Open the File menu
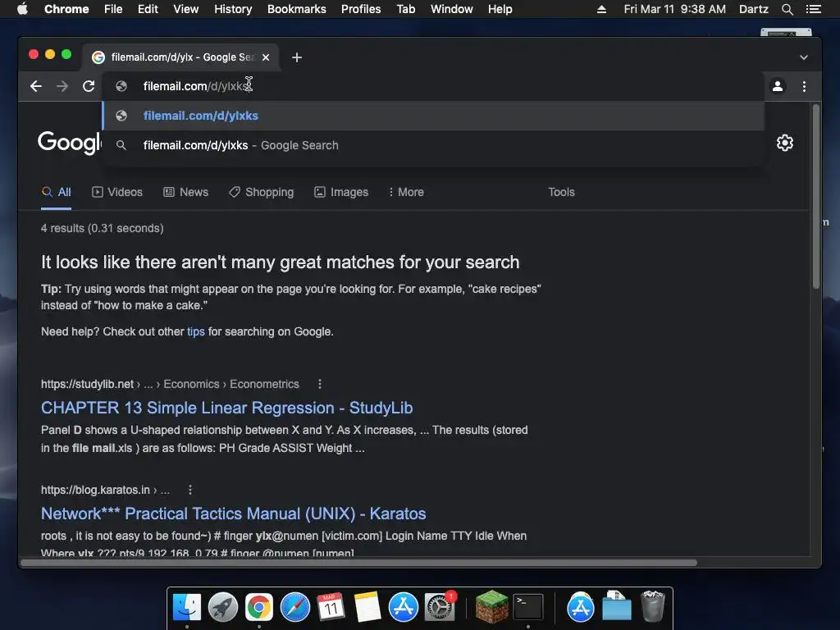 pos(113,9)
